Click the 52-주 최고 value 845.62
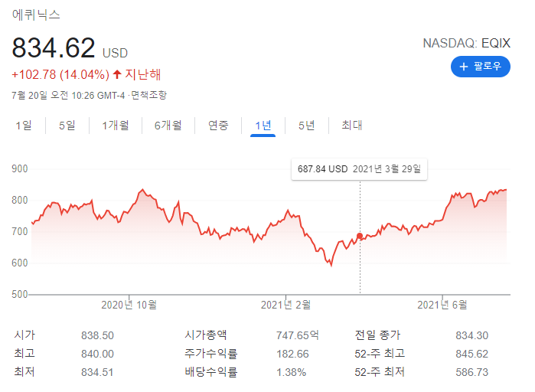The image size is (535, 392). click(x=472, y=354)
